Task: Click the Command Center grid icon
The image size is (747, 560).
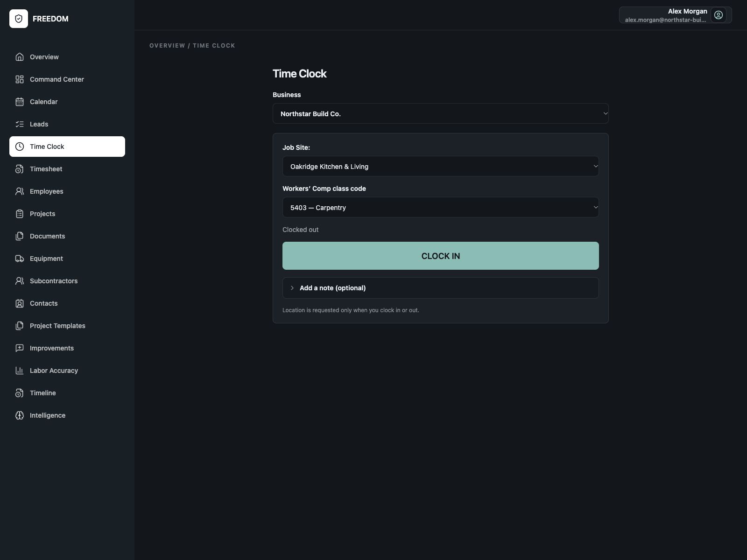Action: coord(20,79)
